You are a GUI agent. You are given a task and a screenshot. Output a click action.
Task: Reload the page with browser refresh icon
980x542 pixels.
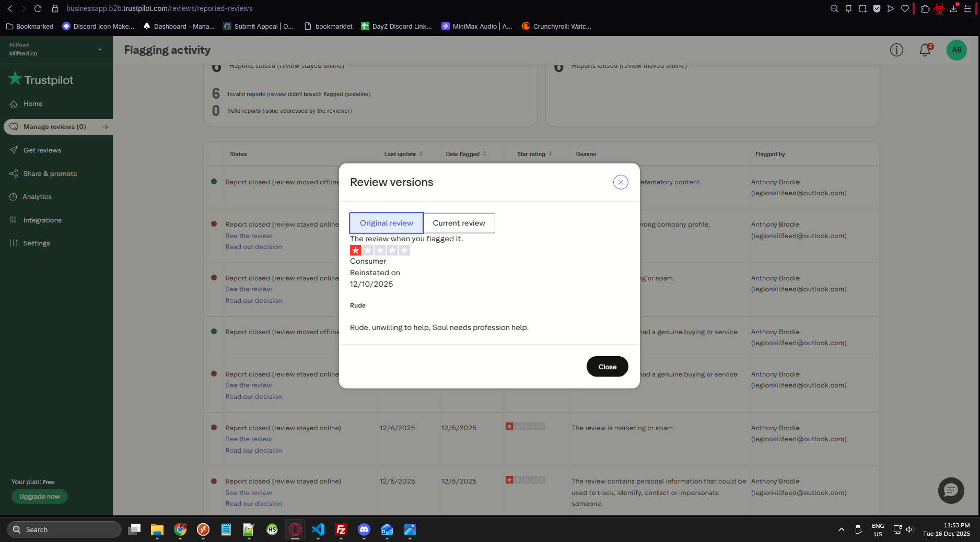tap(38, 8)
